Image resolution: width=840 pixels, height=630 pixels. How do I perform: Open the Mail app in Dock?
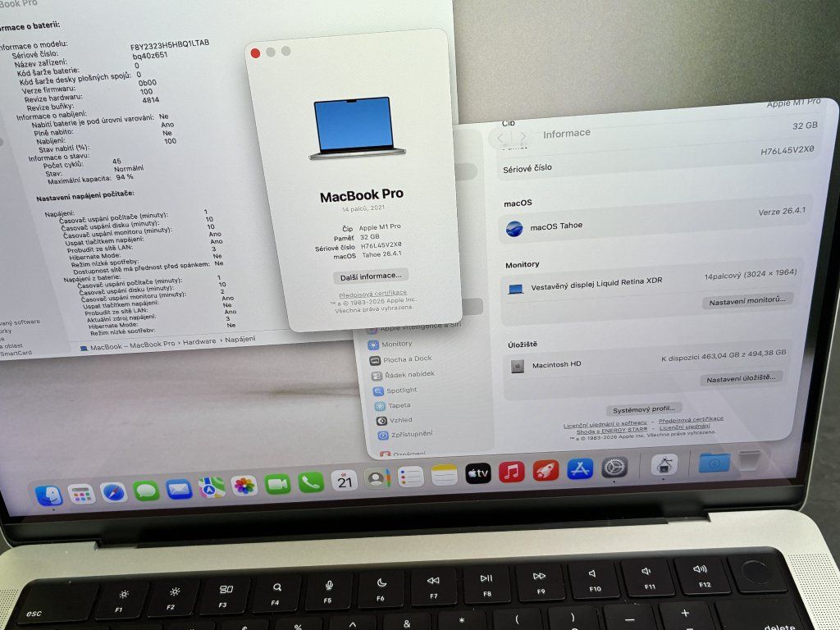[179, 489]
